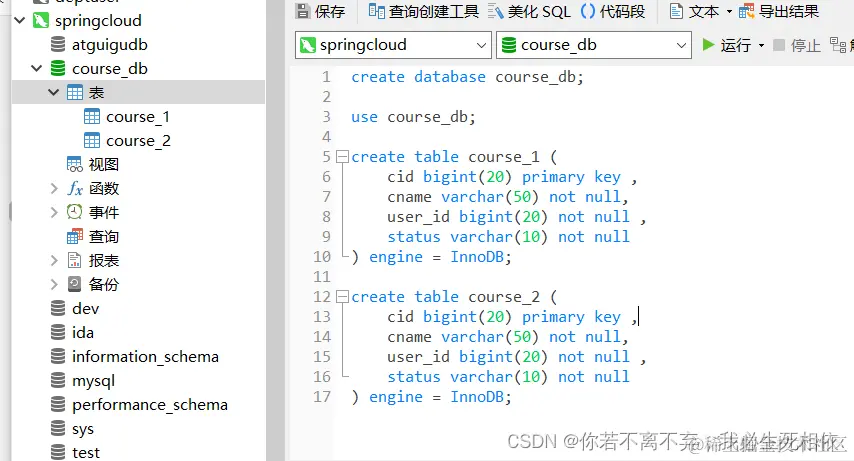The width and height of the screenshot is (854, 461).
Task: Click line number 1 in editor gutter
Action: pyautogui.click(x=326, y=77)
